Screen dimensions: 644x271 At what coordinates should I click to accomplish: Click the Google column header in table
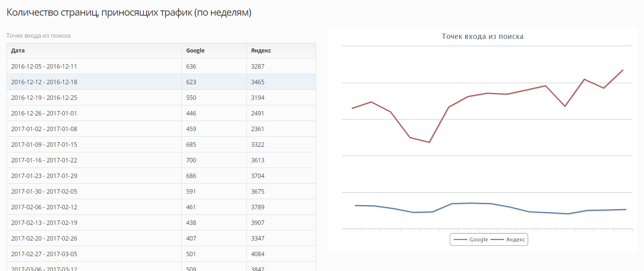point(195,51)
